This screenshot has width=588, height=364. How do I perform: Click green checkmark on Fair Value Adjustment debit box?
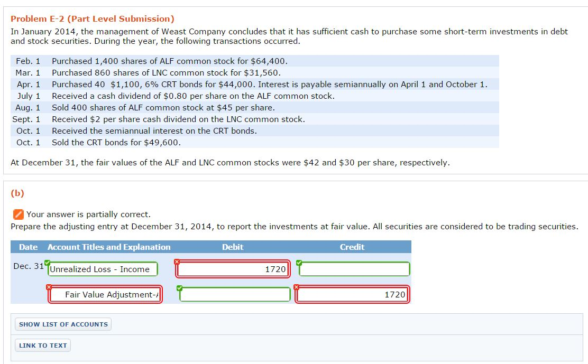179,288
